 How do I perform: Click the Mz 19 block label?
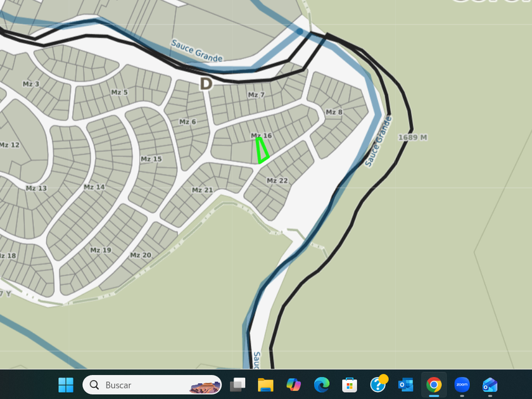point(101,250)
